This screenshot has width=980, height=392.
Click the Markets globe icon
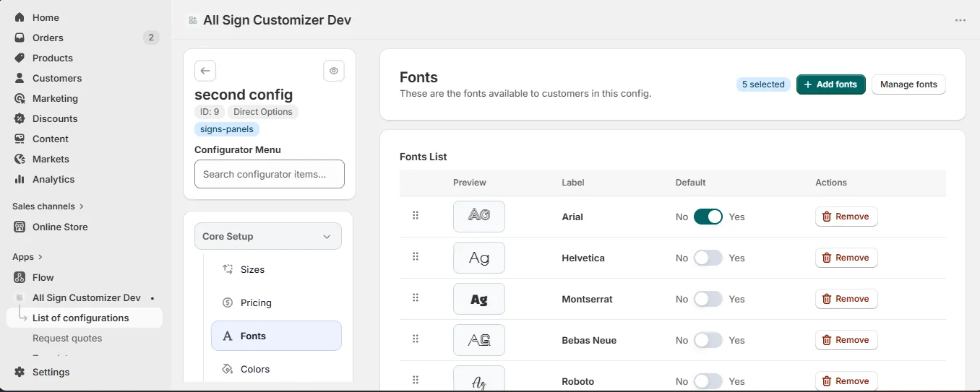pyautogui.click(x=20, y=159)
